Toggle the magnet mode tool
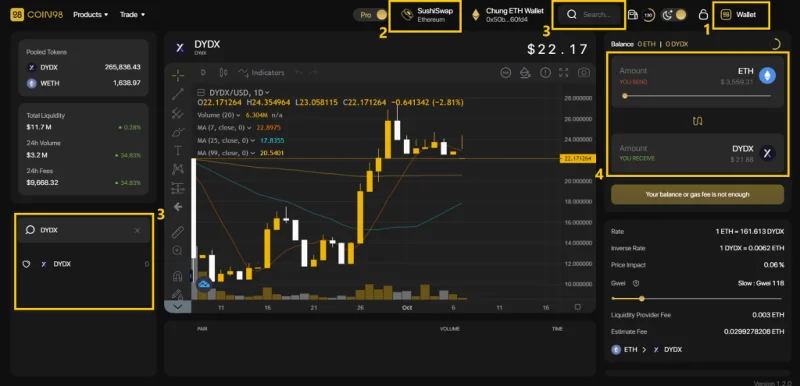Viewport: 800px width, 386px height. (x=178, y=277)
